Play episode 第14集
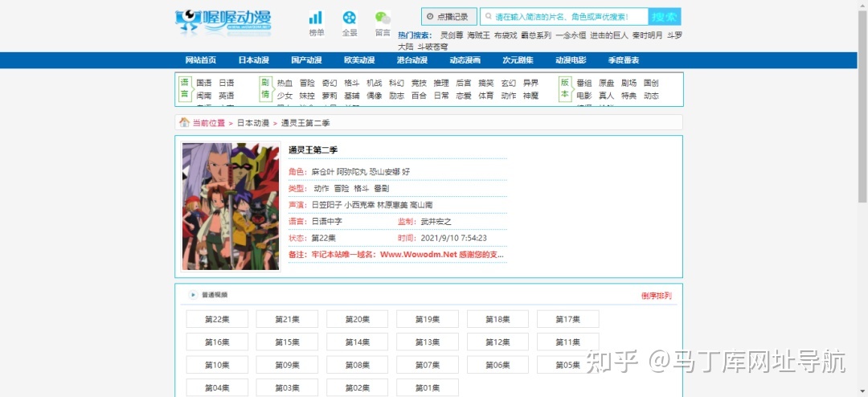The height and width of the screenshot is (397, 868). 357,342
